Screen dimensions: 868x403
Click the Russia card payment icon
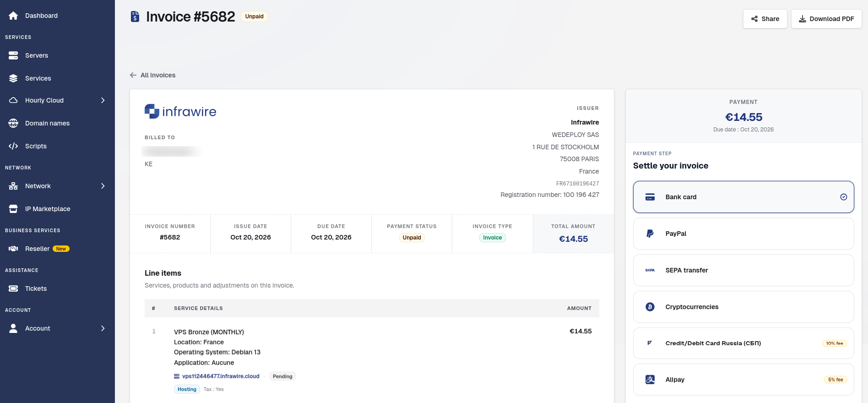pyautogui.click(x=650, y=343)
